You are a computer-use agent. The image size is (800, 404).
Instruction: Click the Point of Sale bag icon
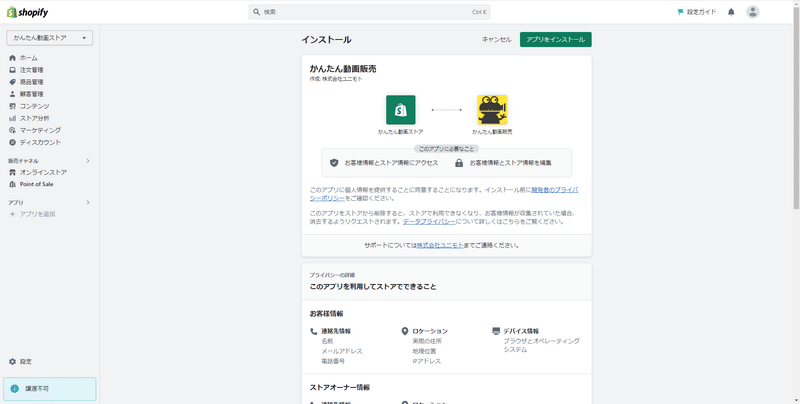[13, 184]
